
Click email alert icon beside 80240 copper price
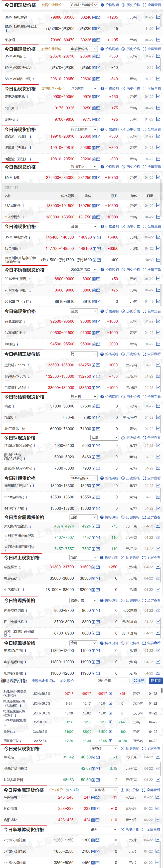pos(98,17)
